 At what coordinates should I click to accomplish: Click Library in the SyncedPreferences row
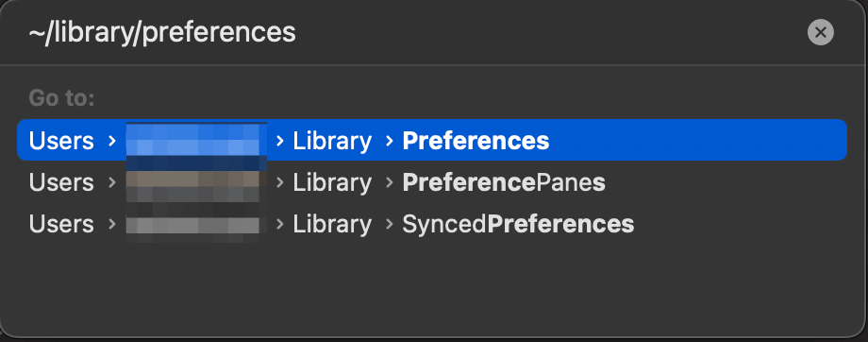pos(332,224)
